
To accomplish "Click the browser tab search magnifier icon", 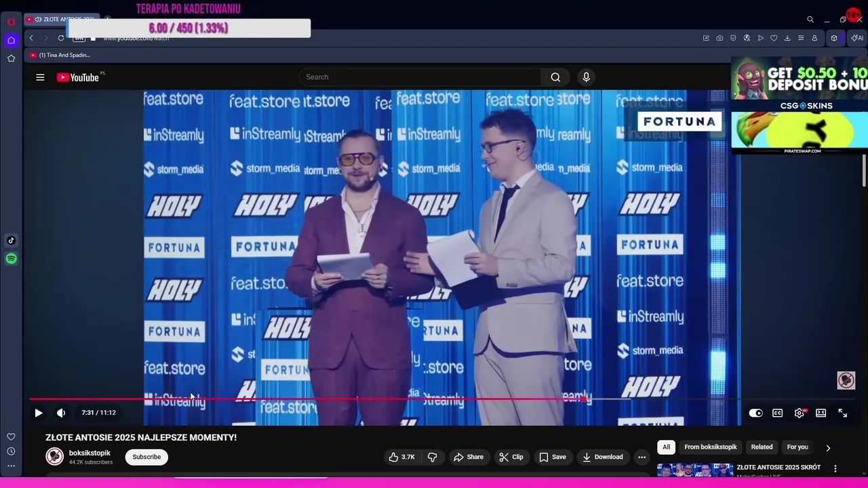I will coord(810,20).
